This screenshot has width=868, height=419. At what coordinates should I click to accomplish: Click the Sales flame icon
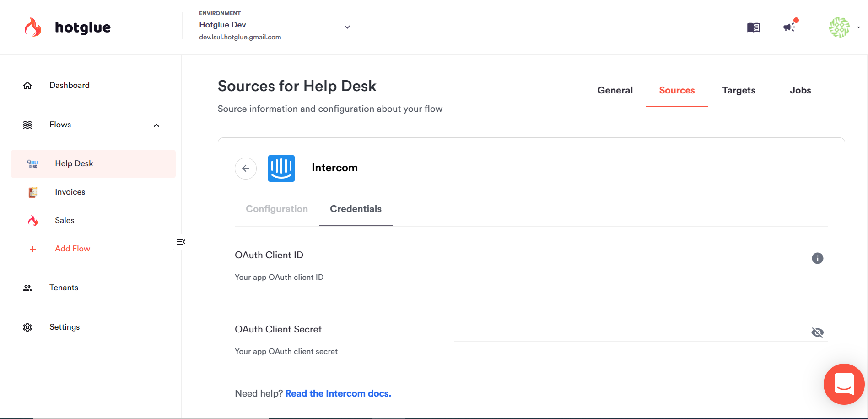[33, 221]
